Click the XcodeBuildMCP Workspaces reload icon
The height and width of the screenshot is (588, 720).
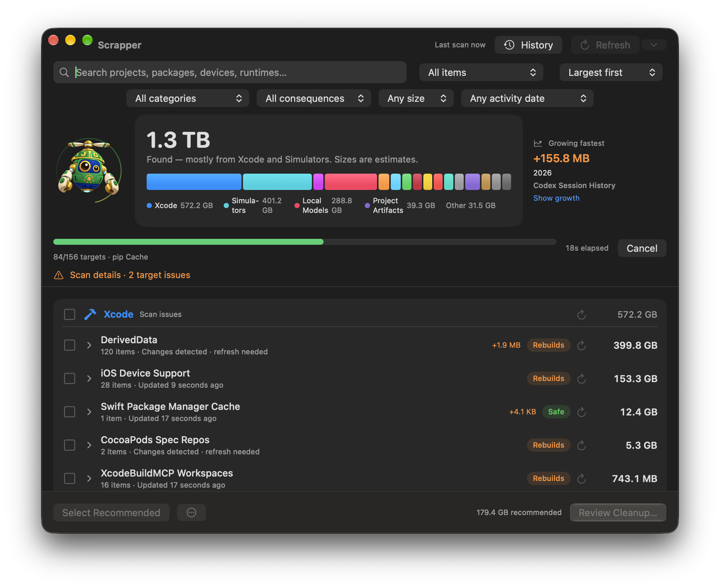click(x=581, y=478)
